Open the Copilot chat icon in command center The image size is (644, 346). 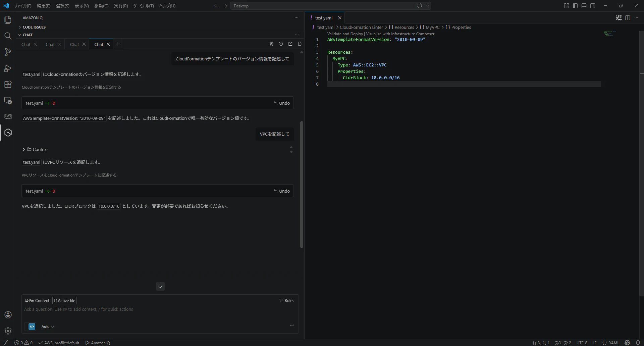[x=419, y=6]
